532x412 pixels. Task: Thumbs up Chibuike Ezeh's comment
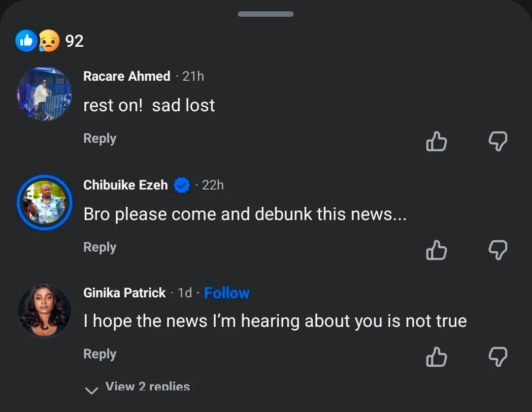[436, 250]
